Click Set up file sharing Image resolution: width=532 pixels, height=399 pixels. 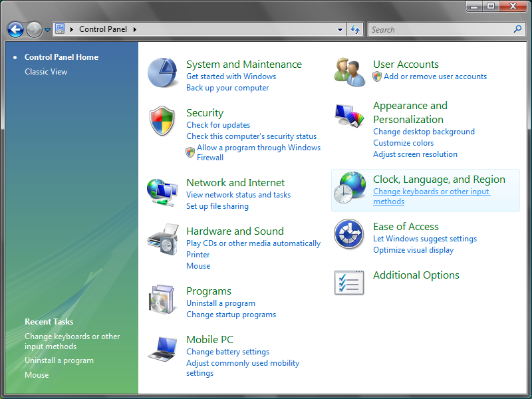[x=217, y=206]
